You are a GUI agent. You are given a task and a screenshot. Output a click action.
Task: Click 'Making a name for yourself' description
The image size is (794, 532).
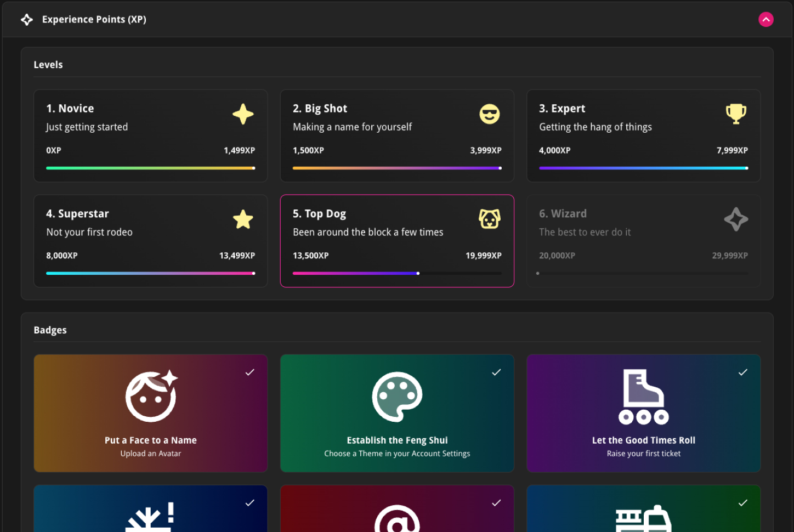pos(352,127)
